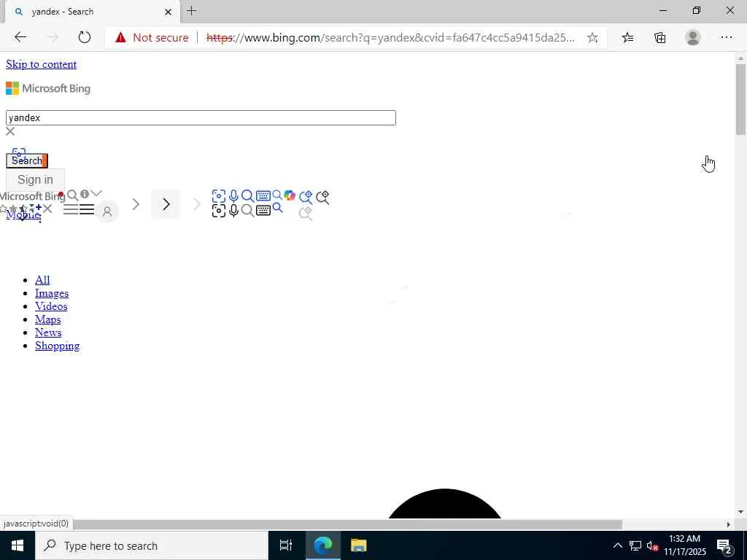Click the black keyboard icon
Screen dimensions: 747x560
pyautogui.click(x=263, y=210)
